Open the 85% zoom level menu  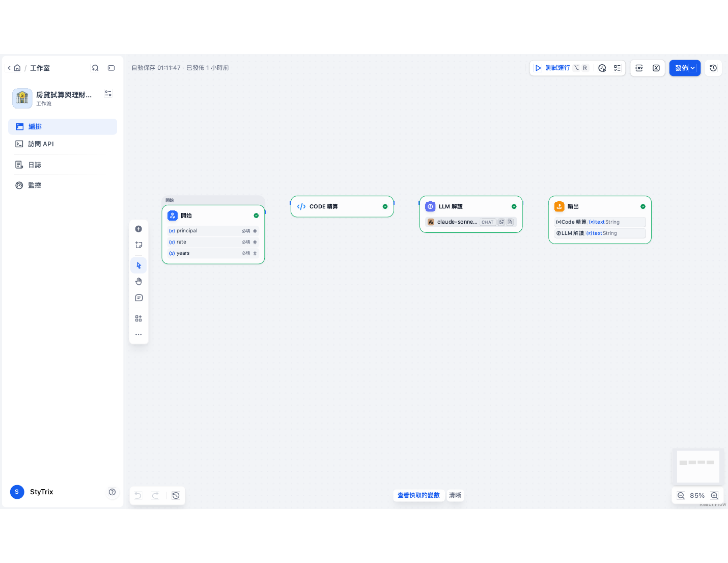(x=697, y=495)
